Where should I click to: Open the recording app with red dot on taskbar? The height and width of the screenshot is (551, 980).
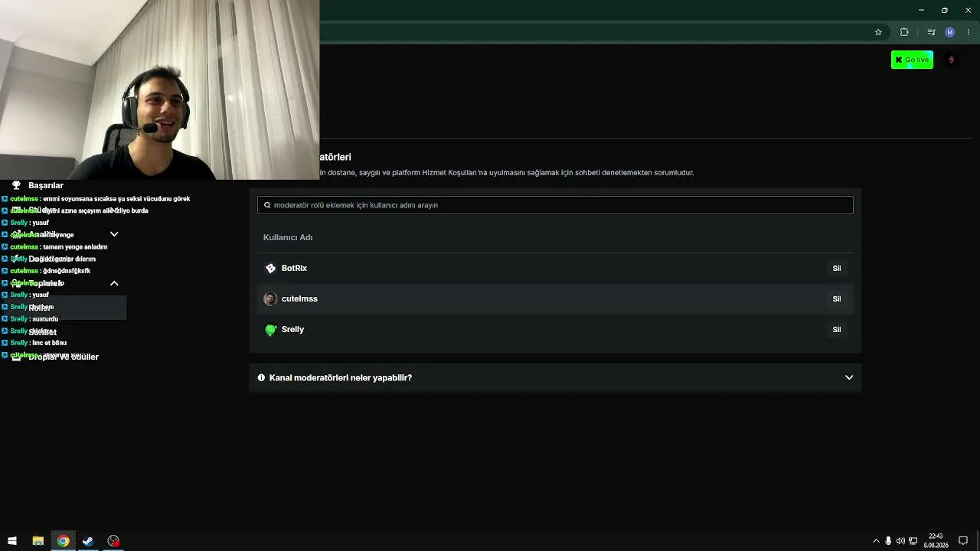[x=113, y=541]
